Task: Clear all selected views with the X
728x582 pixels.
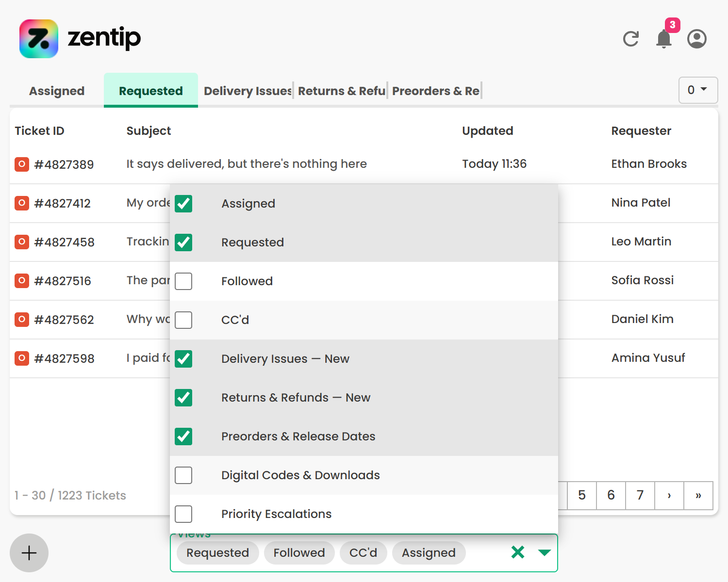Action: tap(518, 552)
